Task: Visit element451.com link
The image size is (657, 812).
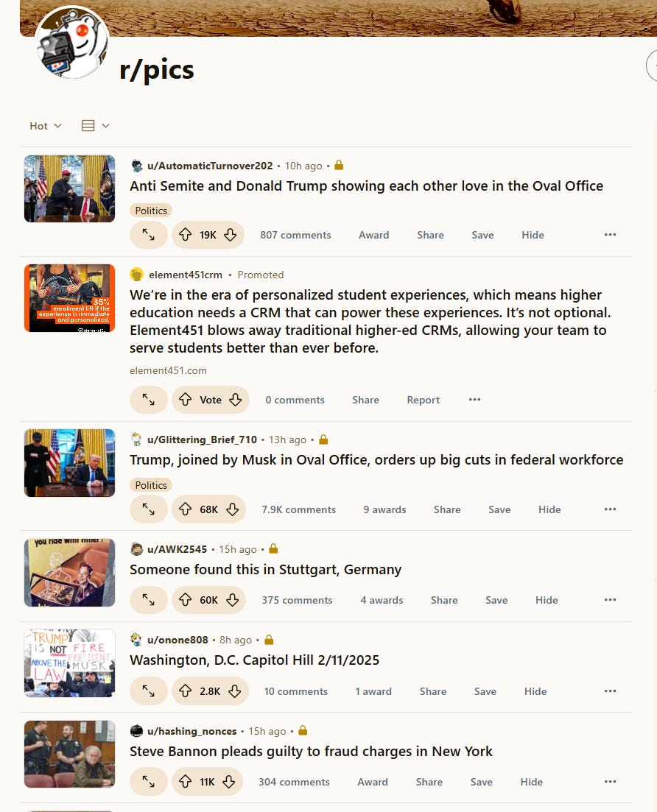Action: [x=168, y=370]
